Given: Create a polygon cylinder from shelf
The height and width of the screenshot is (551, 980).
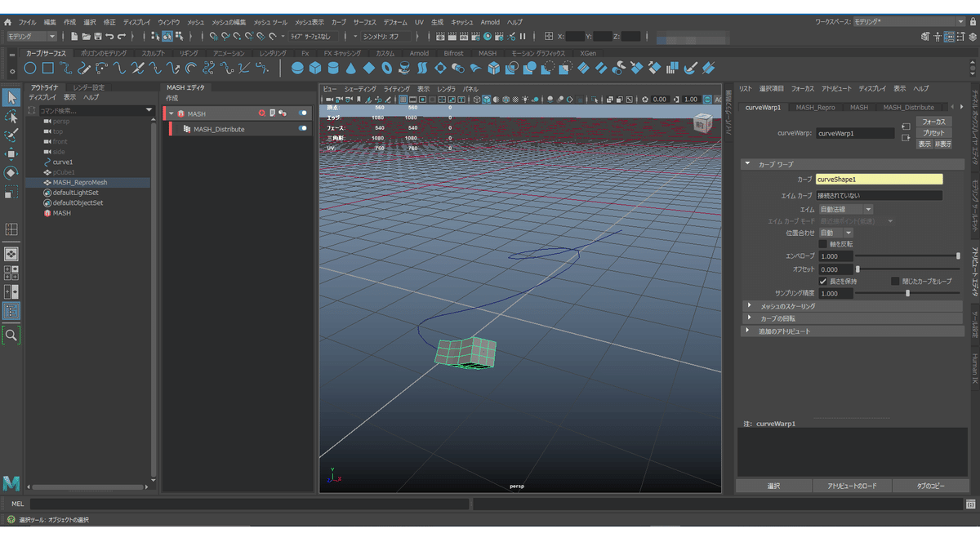Looking at the screenshot, I should [x=333, y=69].
